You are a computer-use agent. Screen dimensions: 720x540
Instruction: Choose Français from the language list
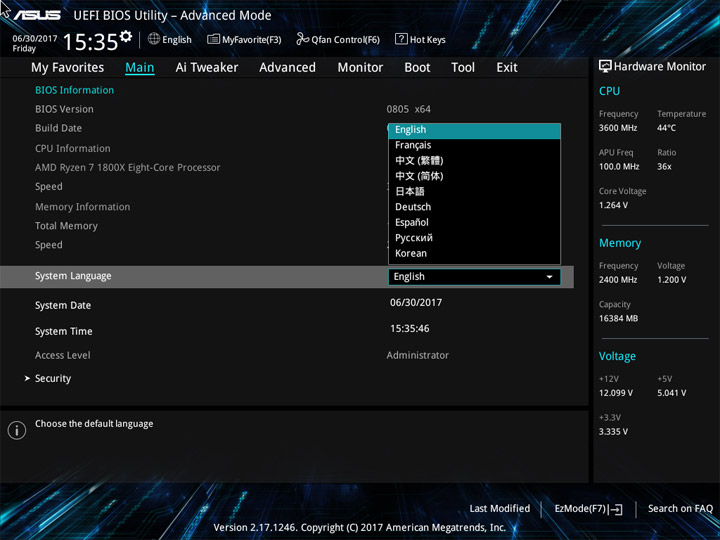coord(474,145)
